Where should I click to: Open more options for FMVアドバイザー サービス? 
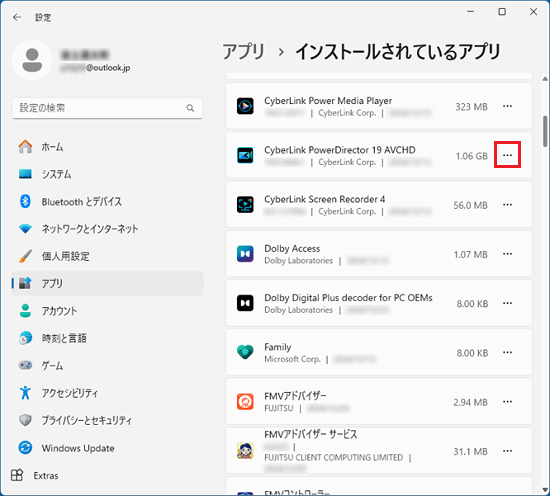508,451
